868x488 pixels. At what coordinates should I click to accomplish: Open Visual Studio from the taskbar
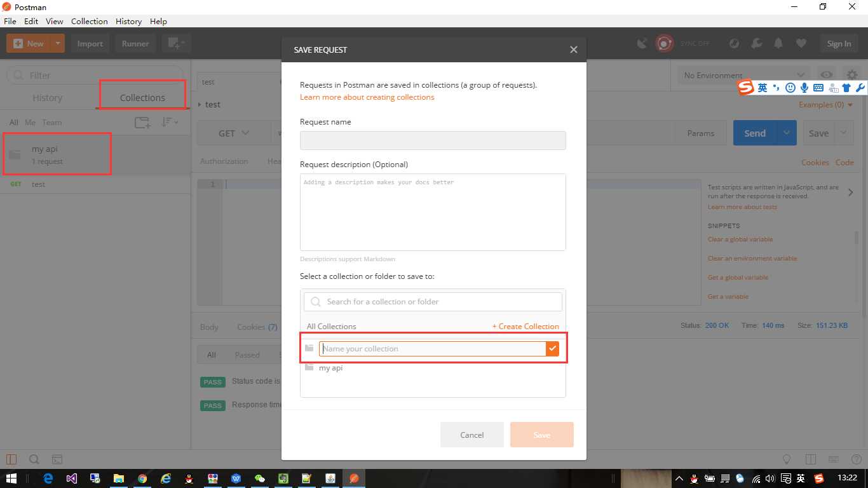72,478
